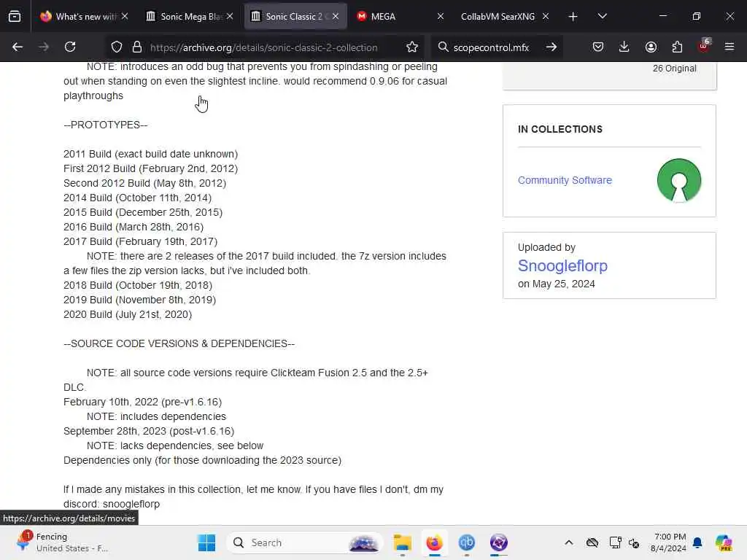Click the Community Software green logo

pyautogui.click(x=679, y=181)
